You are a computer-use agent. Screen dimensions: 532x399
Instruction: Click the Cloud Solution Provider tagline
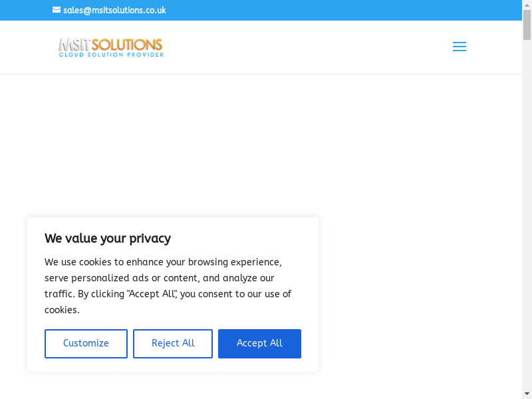(x=111, y=55)
